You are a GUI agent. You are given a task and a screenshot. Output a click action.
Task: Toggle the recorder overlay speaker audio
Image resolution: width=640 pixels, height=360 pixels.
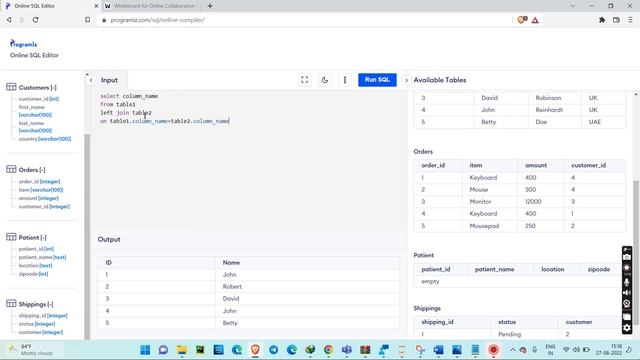627,293
